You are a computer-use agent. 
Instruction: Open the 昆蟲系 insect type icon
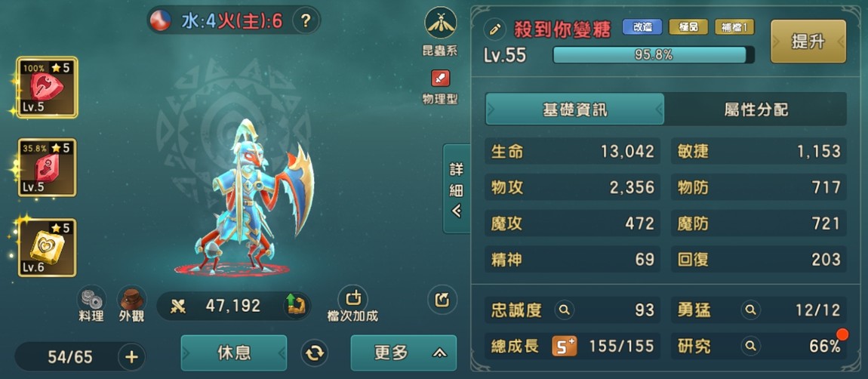tap(441, 23)
